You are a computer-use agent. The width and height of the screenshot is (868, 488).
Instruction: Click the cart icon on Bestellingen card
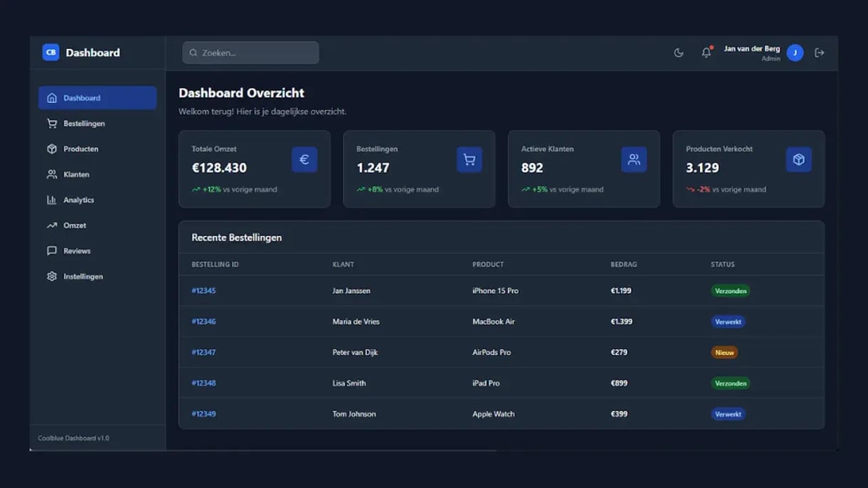[x=469, y=159]
